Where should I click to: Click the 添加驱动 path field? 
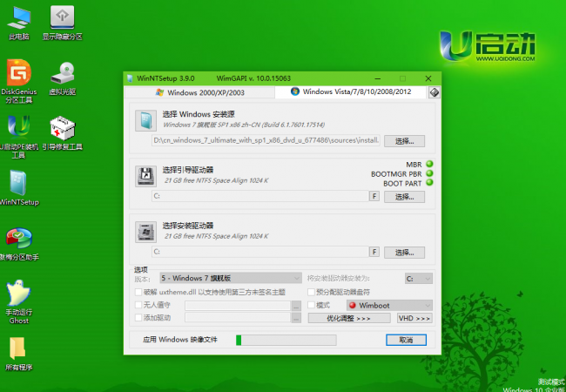(238, 318)
